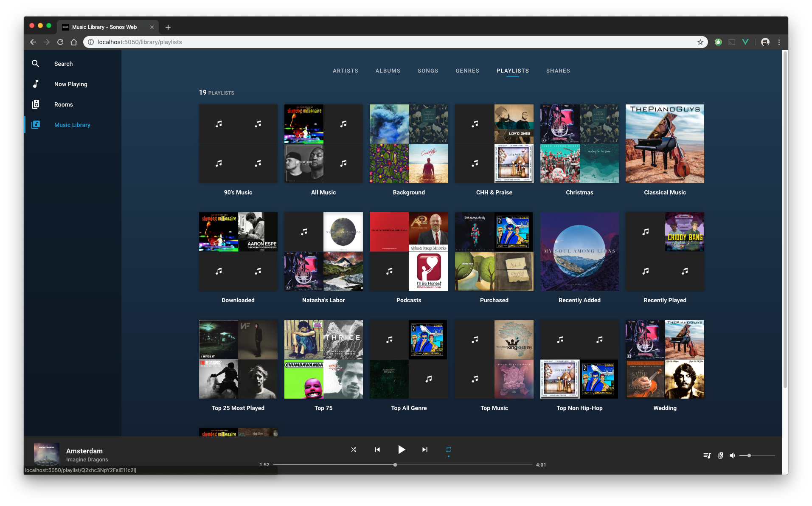Open the CHH & Praise playlist cover
Screen dimensions: 812x506
[x=494, y=143]
